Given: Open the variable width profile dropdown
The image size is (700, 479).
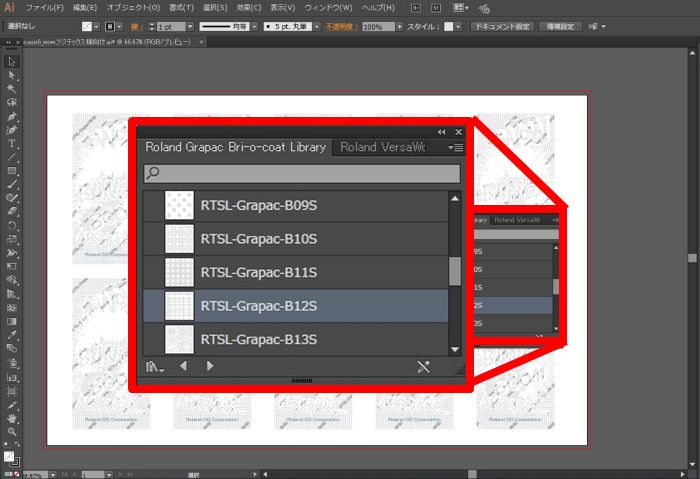Looking at the screenshot, I should [254, 27].
